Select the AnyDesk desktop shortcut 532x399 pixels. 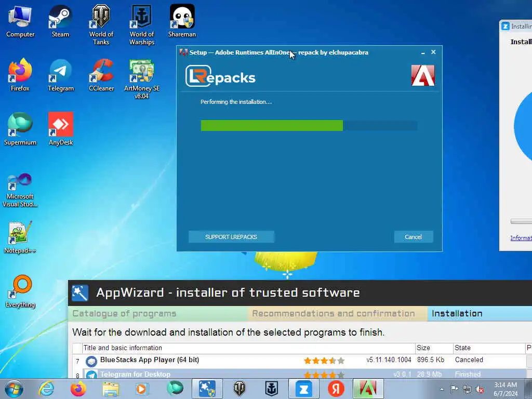(61, 129)
